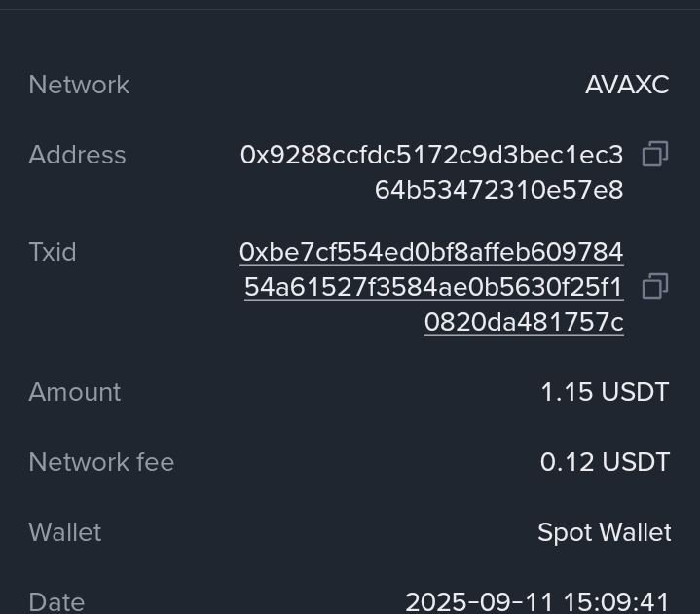The width and height of the screenshot is (700, 614).
Task: Select the 1.15 USDT amount value
Action: 605,392
